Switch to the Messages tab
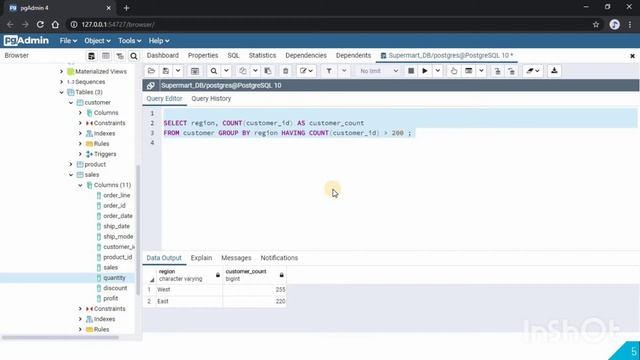 coord(236,258)
